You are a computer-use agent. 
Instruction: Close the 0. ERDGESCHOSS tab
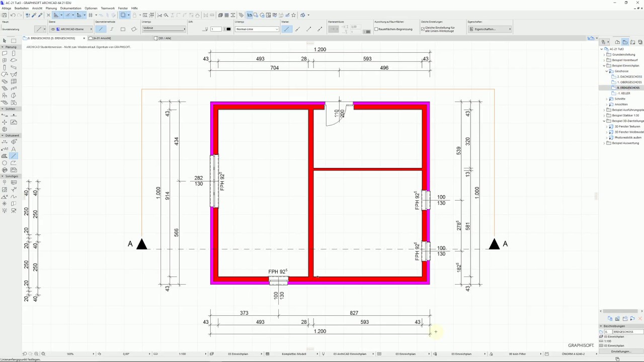(x=84, y=38)
